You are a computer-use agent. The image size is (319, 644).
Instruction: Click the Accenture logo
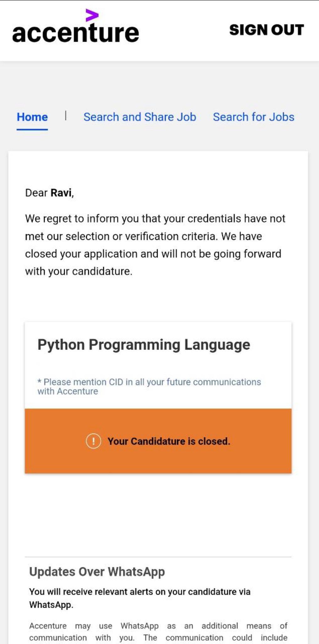(75, 33)
